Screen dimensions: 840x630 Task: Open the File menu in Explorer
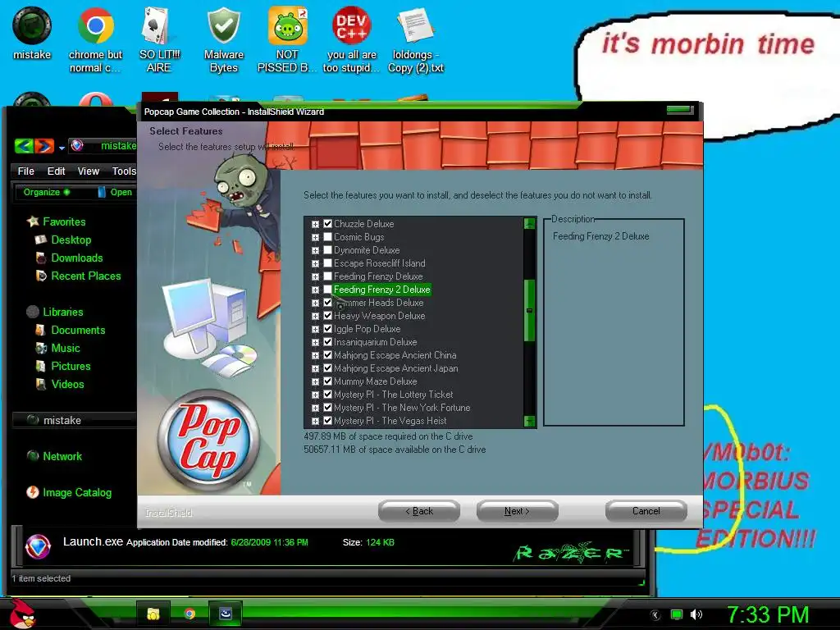[x=25, y=171]
